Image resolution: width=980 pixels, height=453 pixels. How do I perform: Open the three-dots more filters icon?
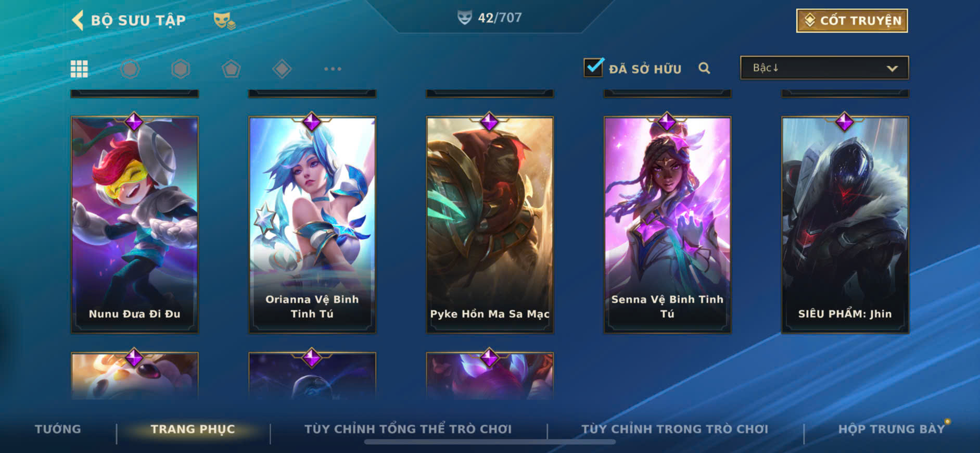point(333,69)
